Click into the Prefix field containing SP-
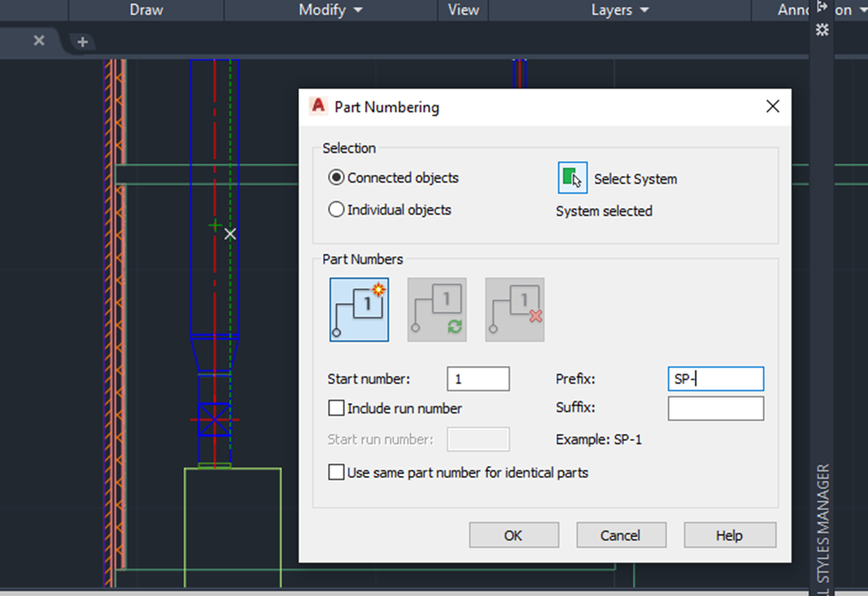The height and width of the screenshot is (596, 868). click(x=716, y=379)
